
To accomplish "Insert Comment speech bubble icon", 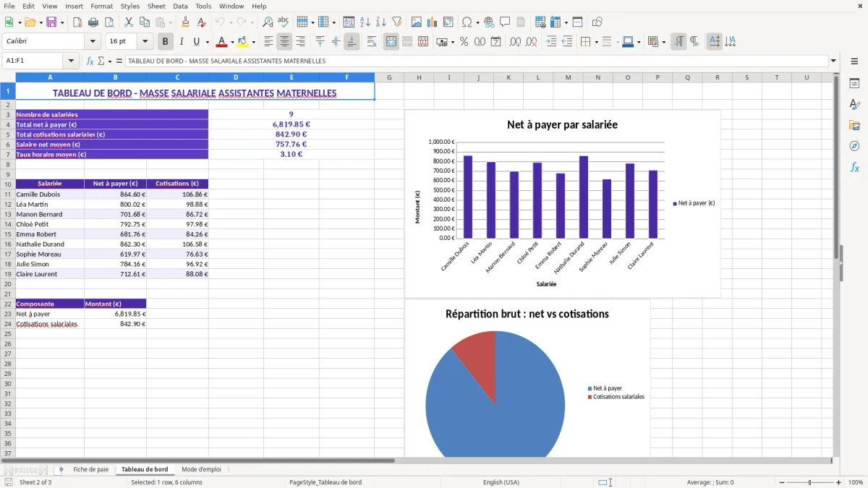I will pyautogui.click(x=505, y=22).
